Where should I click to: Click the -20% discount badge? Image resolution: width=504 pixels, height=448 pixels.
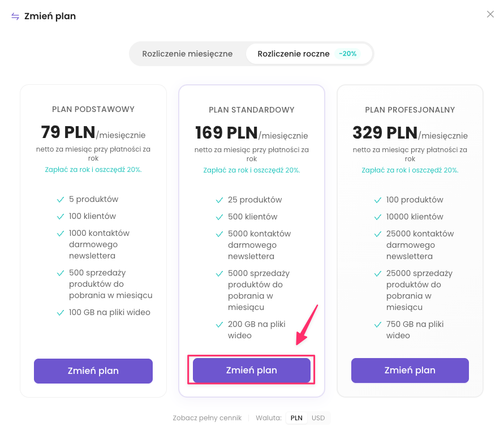click(348, 54)
